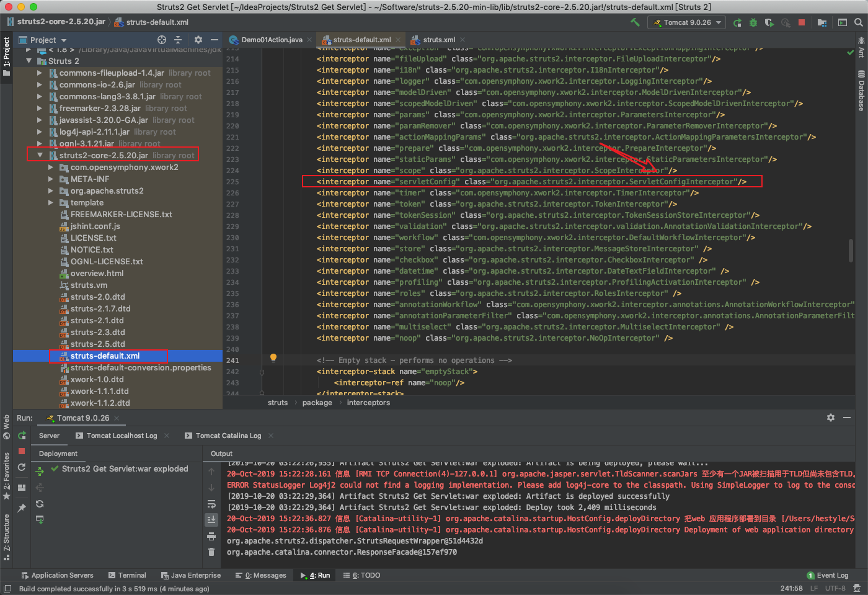Open Run panel settings gear
This screenshot has height=595, width=868.
[x=831, y=418]
